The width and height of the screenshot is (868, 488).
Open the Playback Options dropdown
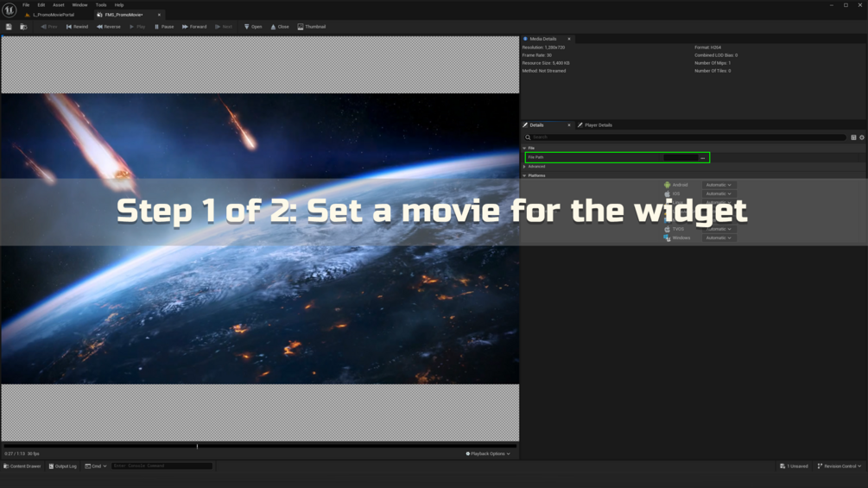coord(488,453)
